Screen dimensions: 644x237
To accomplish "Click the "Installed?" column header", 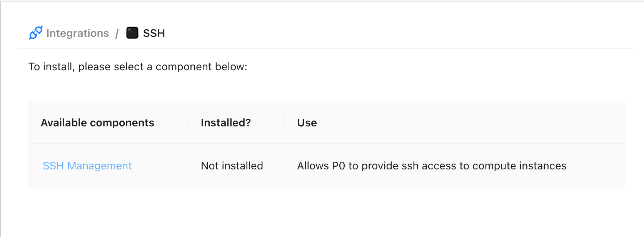I will click(226, 123).
